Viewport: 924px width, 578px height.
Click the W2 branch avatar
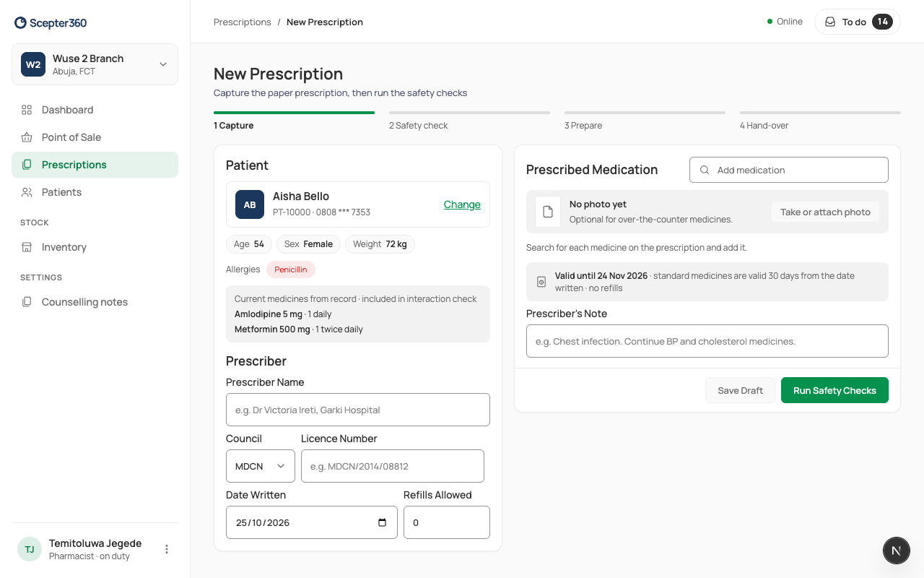coord(33,64)
